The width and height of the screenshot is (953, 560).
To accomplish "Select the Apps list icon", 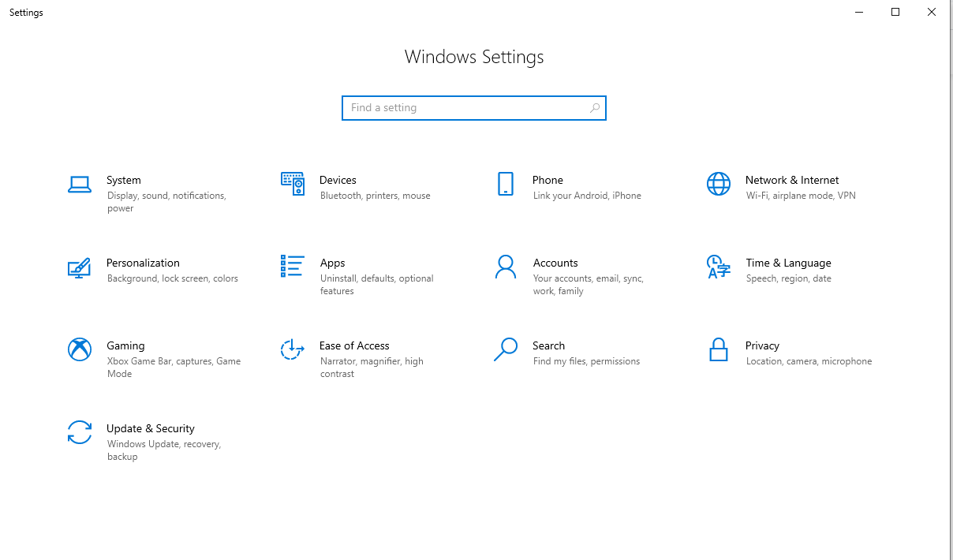I will coord(293,266).
